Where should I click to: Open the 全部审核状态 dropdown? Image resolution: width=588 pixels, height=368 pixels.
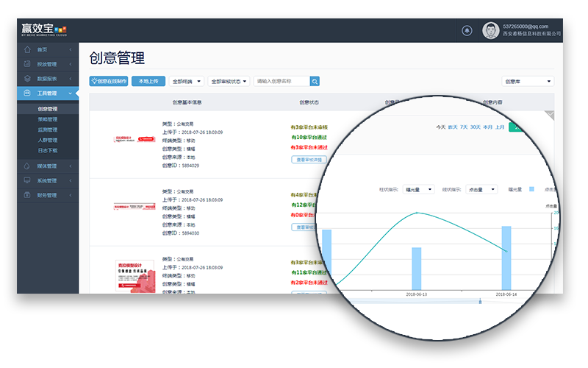coord(229,82)
